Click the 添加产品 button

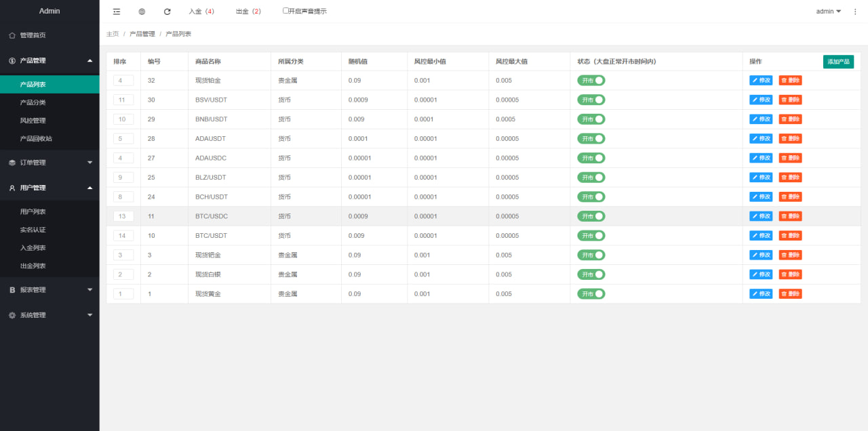pos(838,62)
